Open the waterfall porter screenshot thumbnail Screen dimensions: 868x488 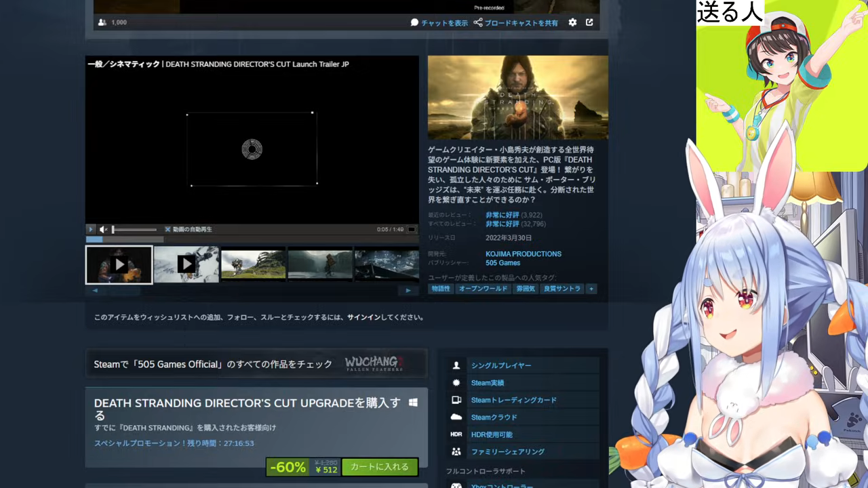click(320, 264)
